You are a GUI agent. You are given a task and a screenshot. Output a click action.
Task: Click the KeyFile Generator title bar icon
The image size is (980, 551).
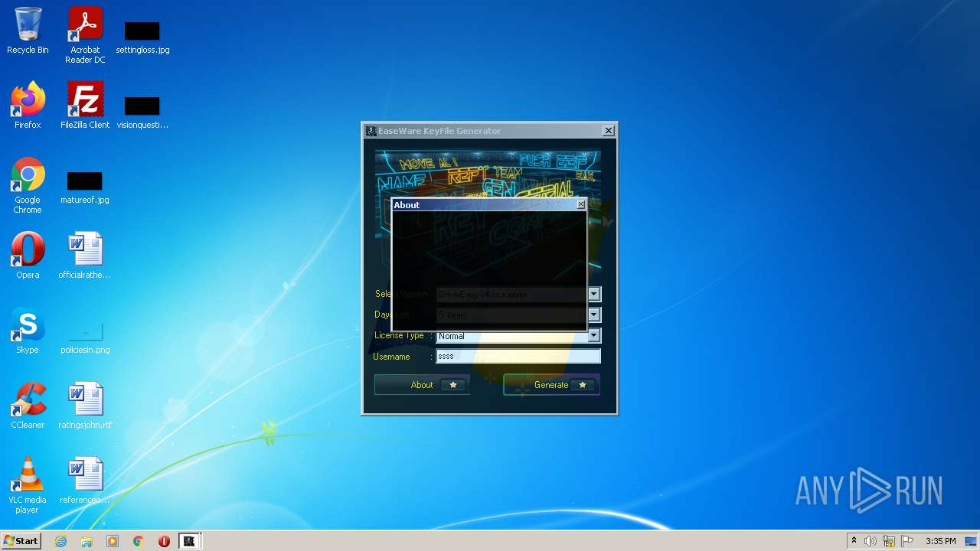tap(371, 131)
